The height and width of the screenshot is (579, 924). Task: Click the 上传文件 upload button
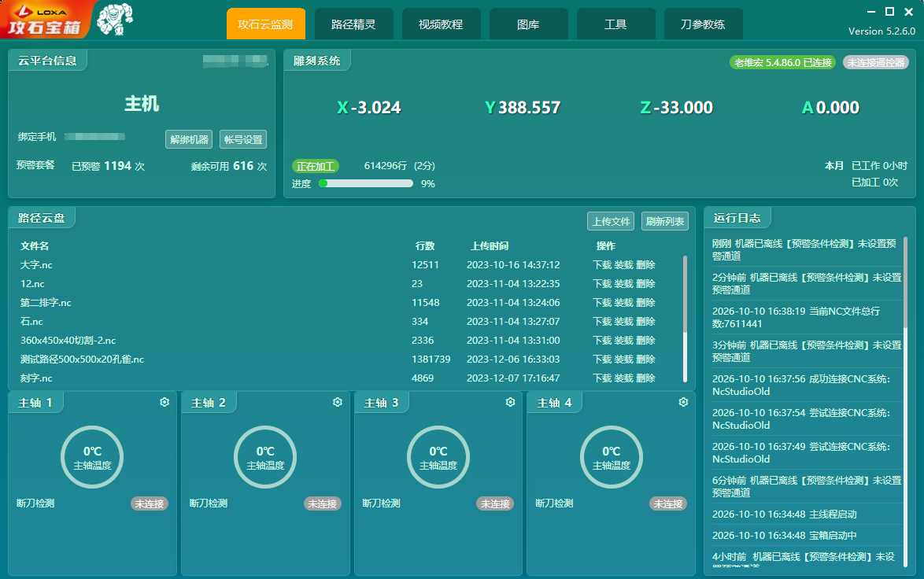[611, 222]
